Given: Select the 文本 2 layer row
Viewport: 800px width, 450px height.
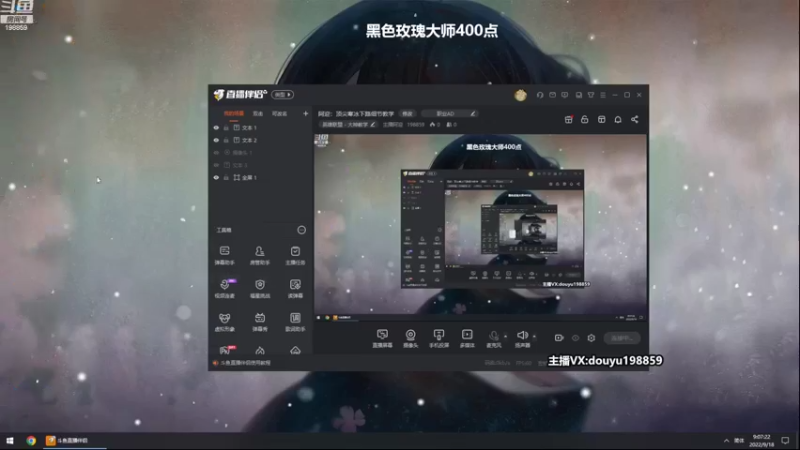Looking at the screenshot, I should [260, 140].
